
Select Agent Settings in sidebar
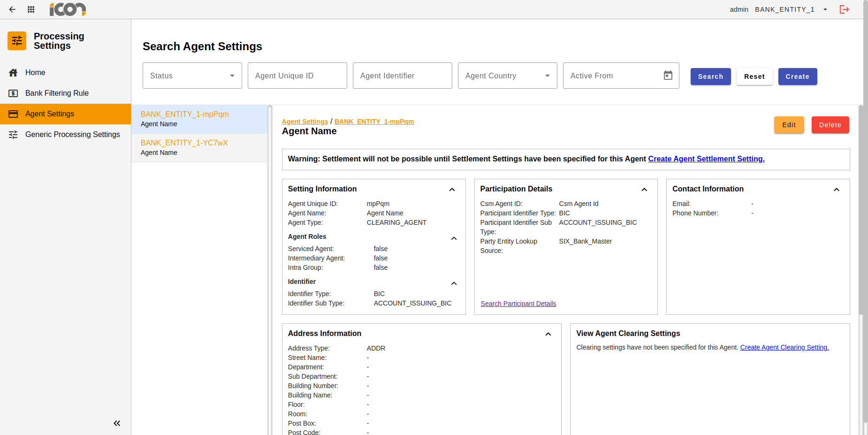pos(50,114)
